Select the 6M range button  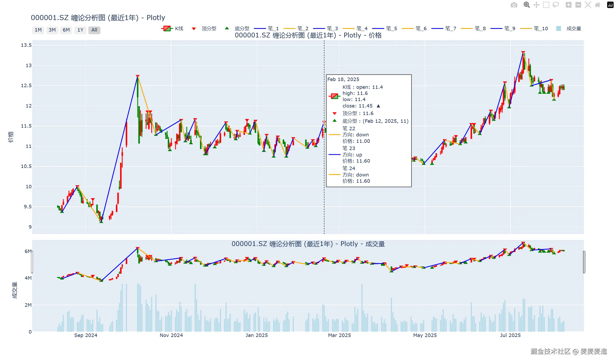click(x=66, y=30)
